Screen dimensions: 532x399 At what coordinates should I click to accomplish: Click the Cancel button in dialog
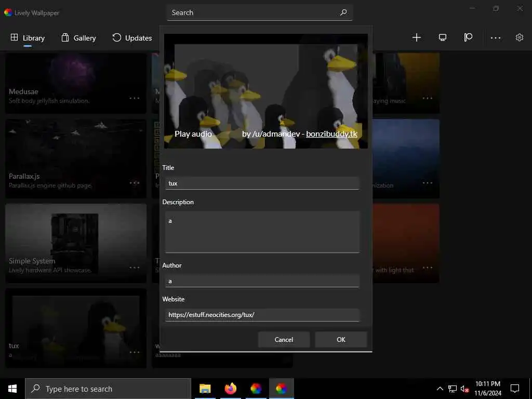click(x=284, y=340)
